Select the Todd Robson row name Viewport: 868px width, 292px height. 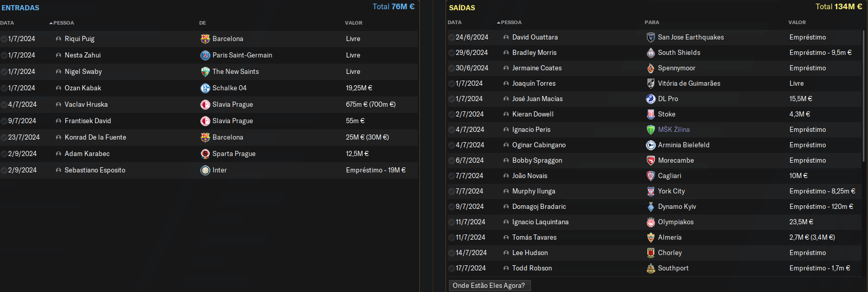[532, 268]
